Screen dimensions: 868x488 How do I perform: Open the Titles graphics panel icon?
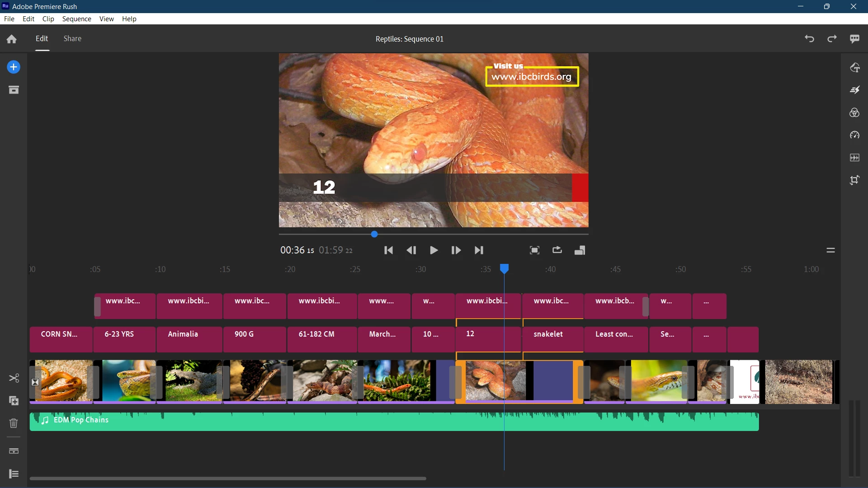click(x=854, y=67)
